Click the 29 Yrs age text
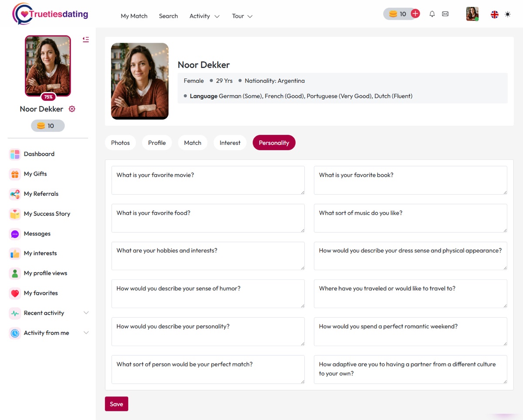 224,81
